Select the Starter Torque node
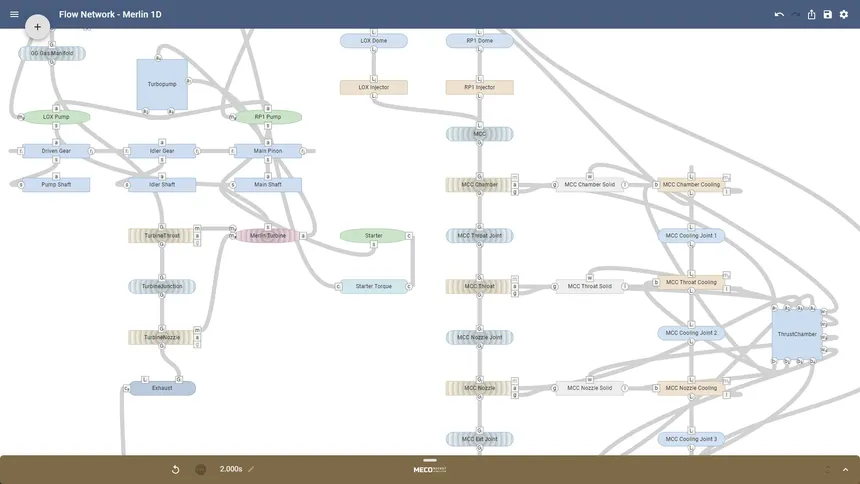Screen dimensions: 860x484 (x=374, y=286)
